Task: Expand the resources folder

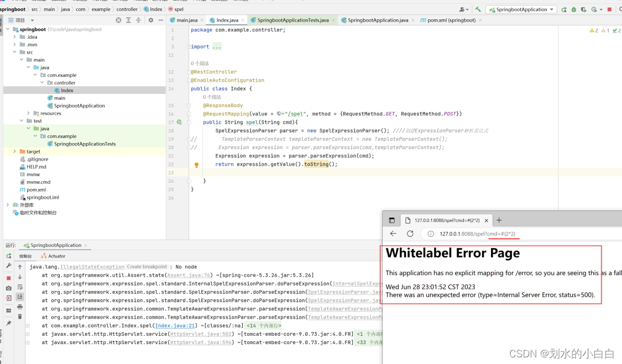Action: click(x=28, y=113)
